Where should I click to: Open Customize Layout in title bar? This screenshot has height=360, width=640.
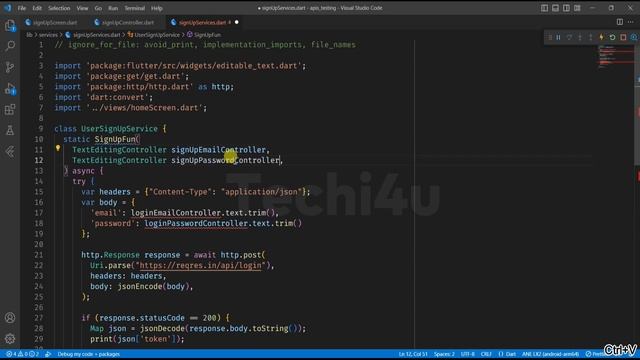[577, 8]
